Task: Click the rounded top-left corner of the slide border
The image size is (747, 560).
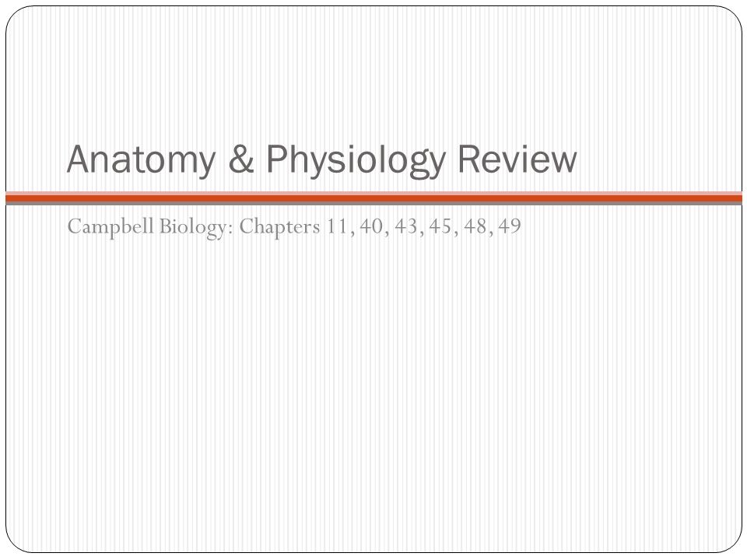Action: click(13, 14)
